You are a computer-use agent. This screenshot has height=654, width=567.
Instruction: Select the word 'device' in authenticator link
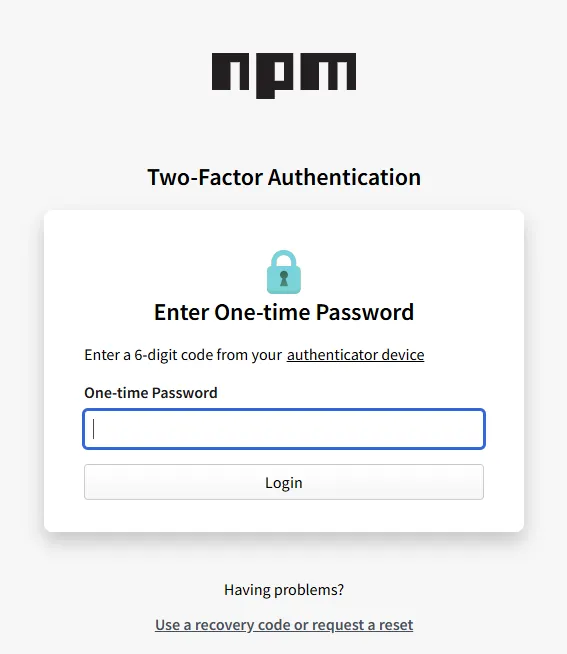click(403, 355)
